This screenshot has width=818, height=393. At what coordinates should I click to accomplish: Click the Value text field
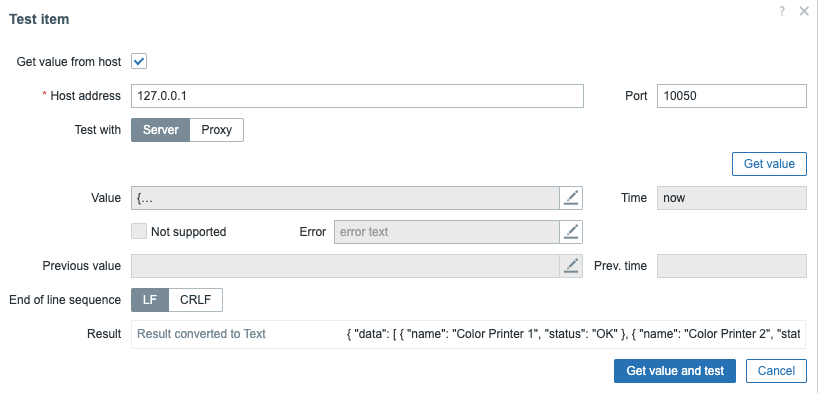(x=345, y=198)
